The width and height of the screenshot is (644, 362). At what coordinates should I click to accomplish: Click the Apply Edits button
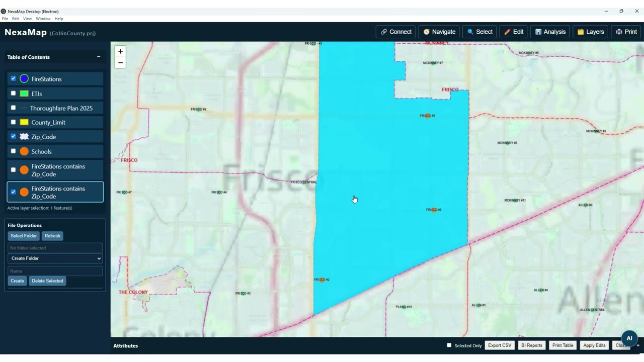pos(594,345)
